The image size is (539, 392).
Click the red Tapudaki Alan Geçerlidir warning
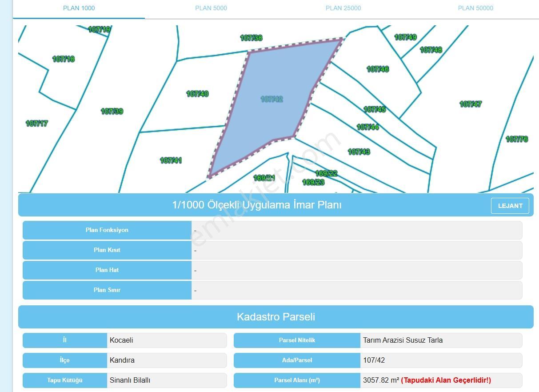(446, 380)
